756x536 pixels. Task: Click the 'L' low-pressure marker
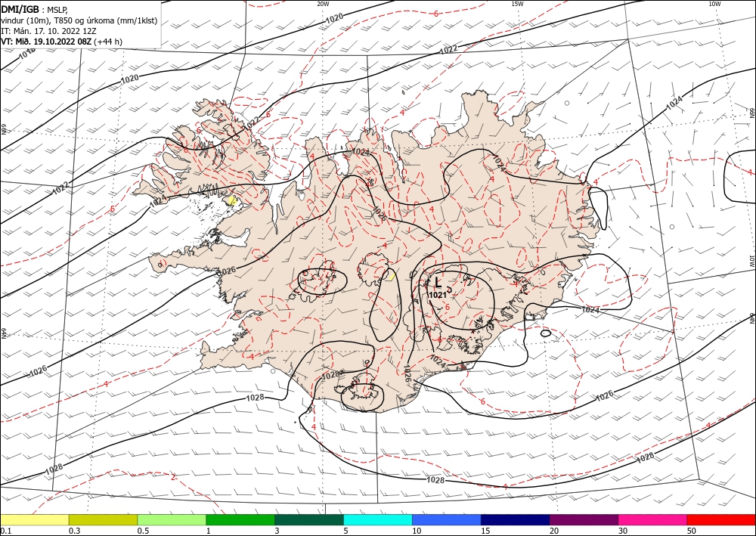[x=438, y=282]
